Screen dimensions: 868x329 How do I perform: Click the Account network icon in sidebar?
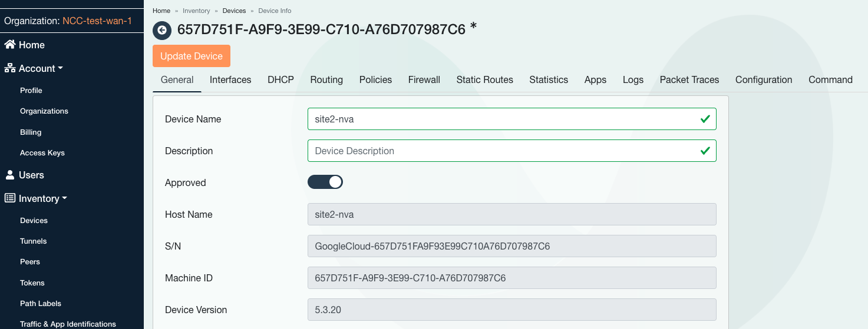pyautogui.click(x=10, y=68)
